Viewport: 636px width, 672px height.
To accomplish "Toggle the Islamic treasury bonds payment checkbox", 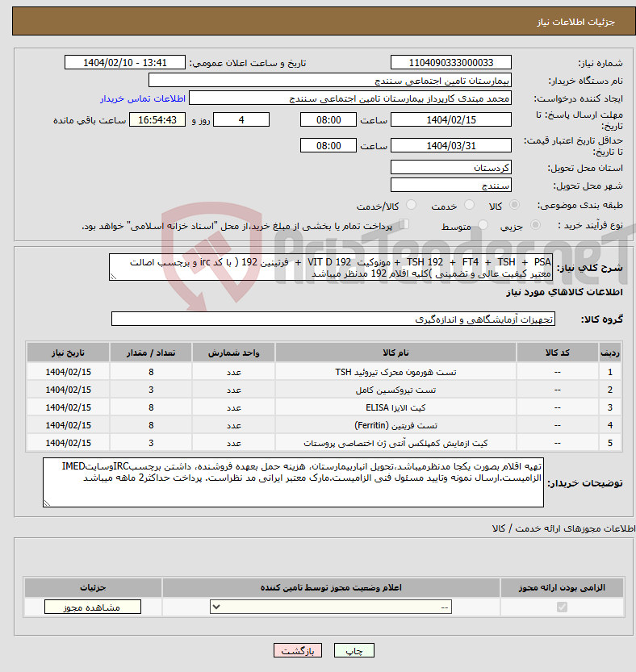I will 404,224.
